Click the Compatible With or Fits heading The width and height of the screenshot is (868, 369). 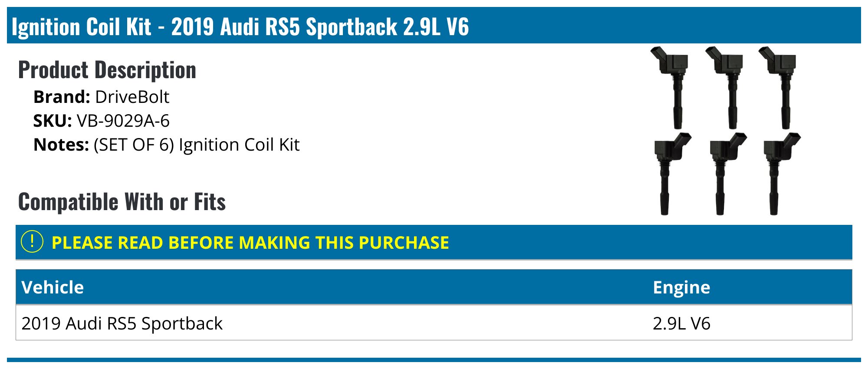tap(122, 202)
